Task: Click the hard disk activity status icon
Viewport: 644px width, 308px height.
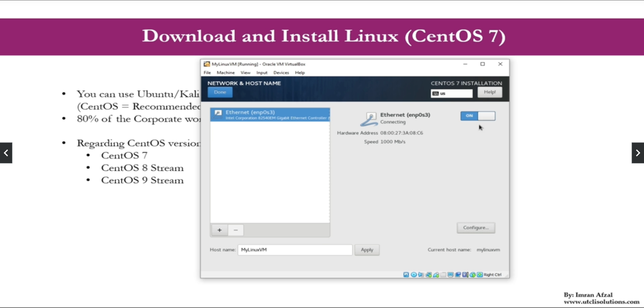Action: click(x=406, y=275)
